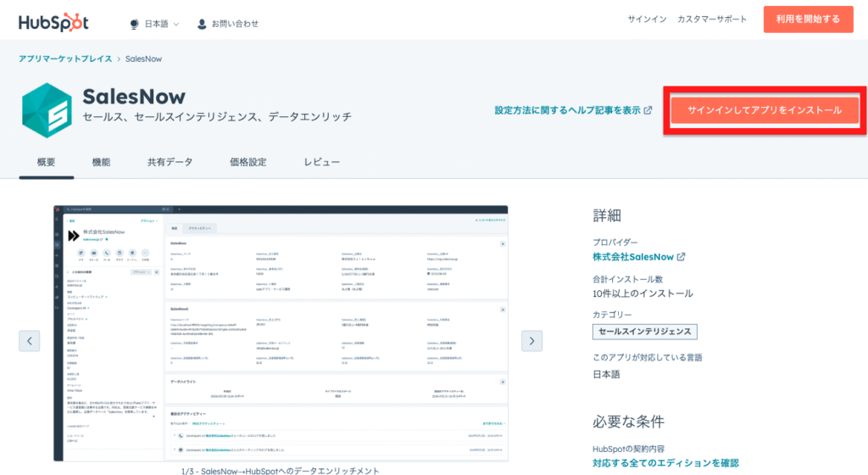
Task: Click the globe language icon
Action: tap(134, 24)
